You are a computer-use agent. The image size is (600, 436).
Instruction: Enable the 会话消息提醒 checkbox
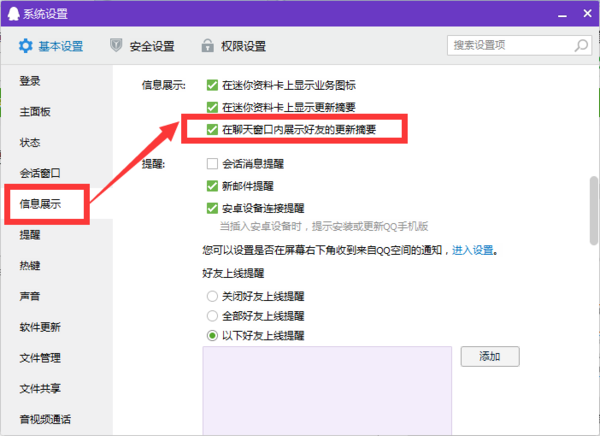(212, 164)
